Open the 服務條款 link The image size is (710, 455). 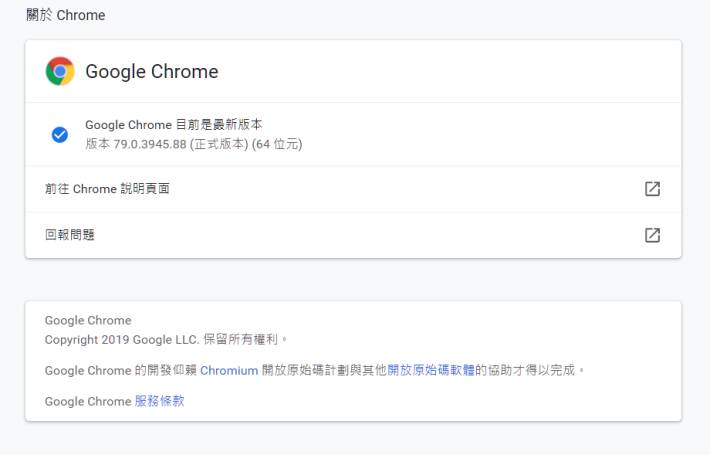[159, 401]
